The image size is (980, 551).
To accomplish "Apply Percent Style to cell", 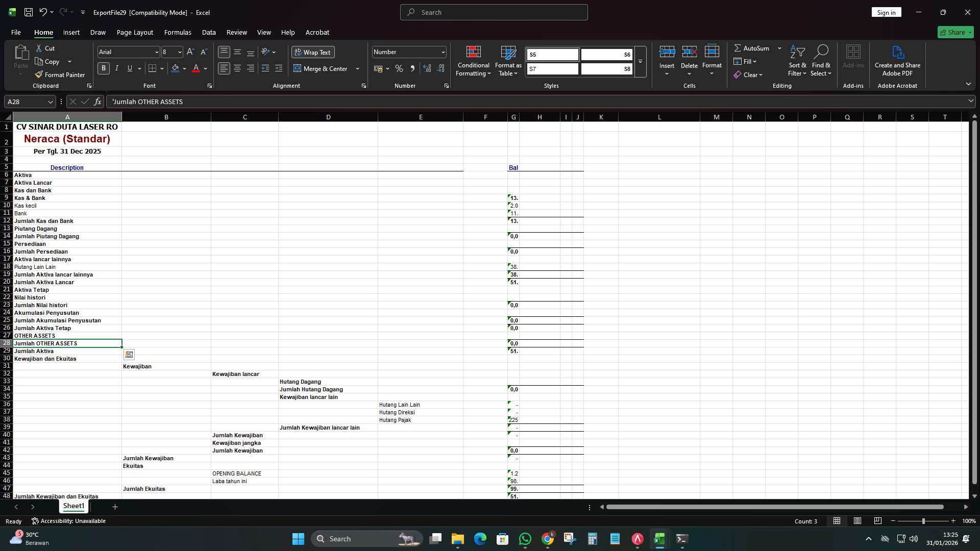I will click(399, 68).
